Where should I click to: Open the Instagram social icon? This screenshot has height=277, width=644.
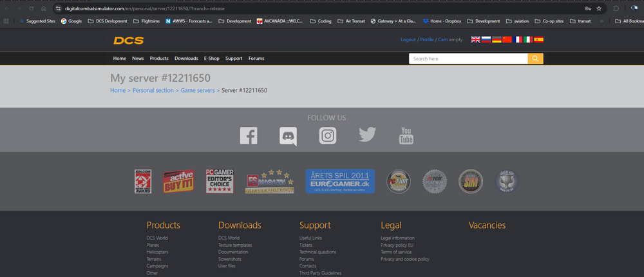pyautogui.click(x=328, y=136)
